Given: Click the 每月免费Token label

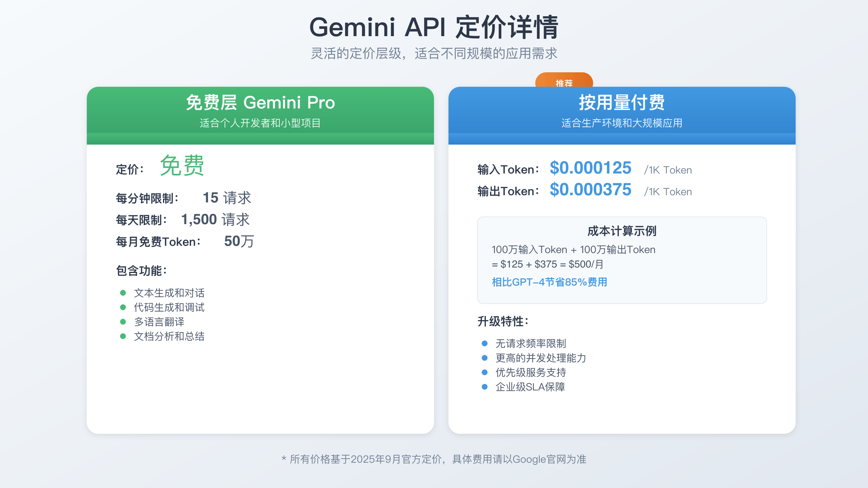Looking at the screenshot, I should pos(158,242).
